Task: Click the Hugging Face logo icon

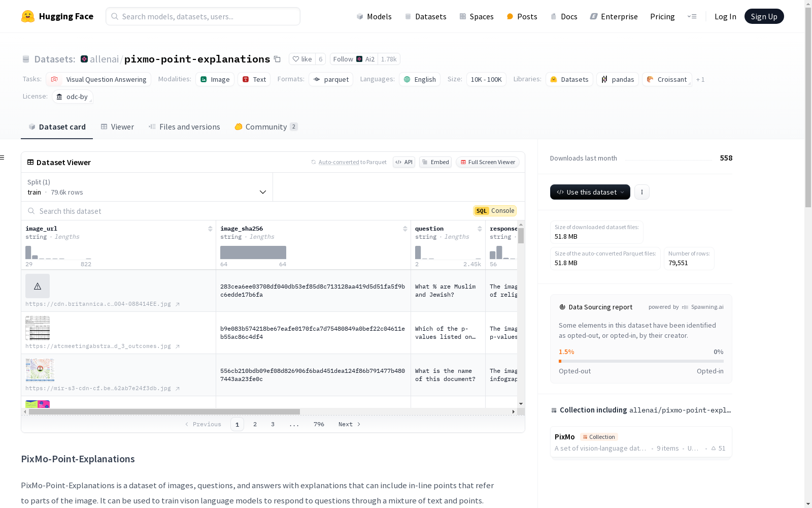Action: (x=28, y=16)
